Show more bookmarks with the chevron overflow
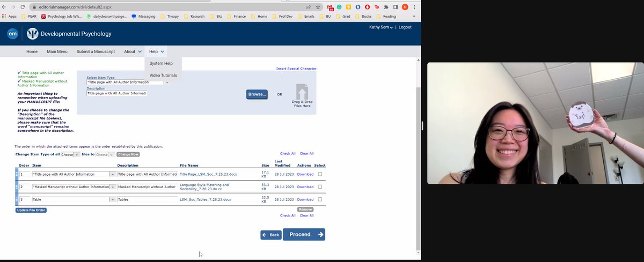 point(415,17)
